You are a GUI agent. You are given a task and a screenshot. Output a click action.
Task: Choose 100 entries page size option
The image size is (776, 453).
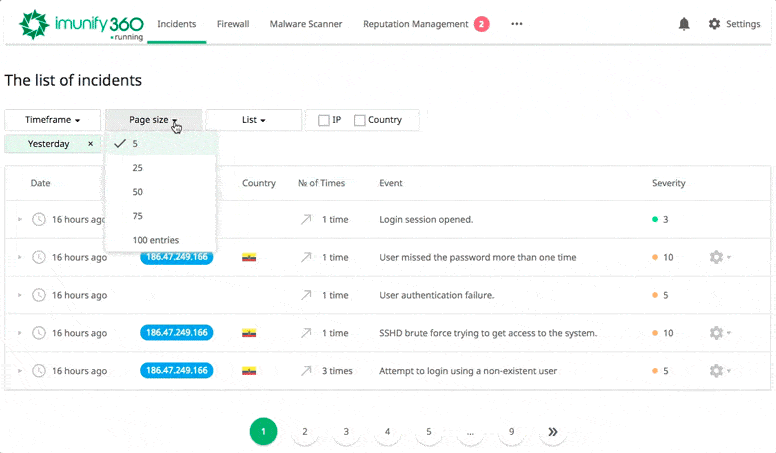coord(156,240)
